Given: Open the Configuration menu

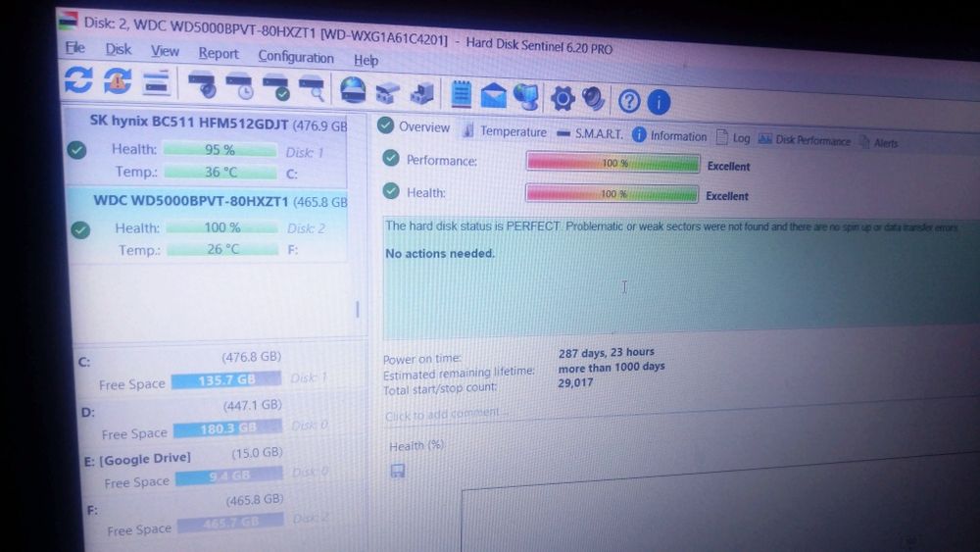Looking at the screenshot, I should [x=296, y=57].
